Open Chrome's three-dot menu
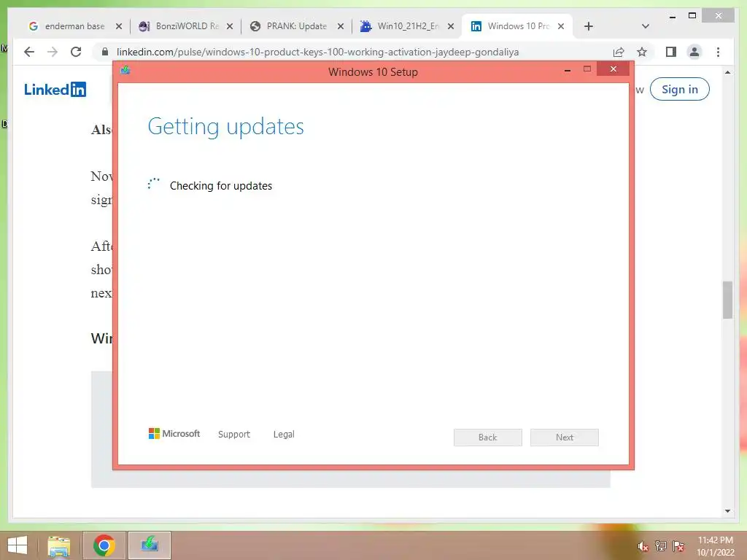Screen dimensions: 747x560 [x=718, y=52]
